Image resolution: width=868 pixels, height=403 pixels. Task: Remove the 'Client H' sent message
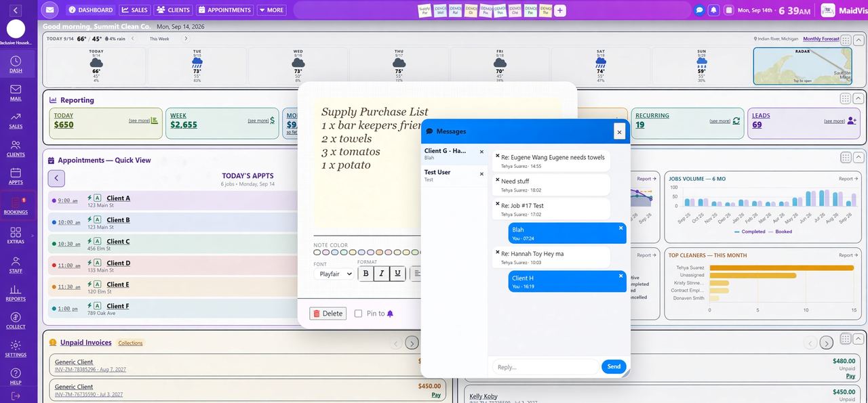click(620, 276)
